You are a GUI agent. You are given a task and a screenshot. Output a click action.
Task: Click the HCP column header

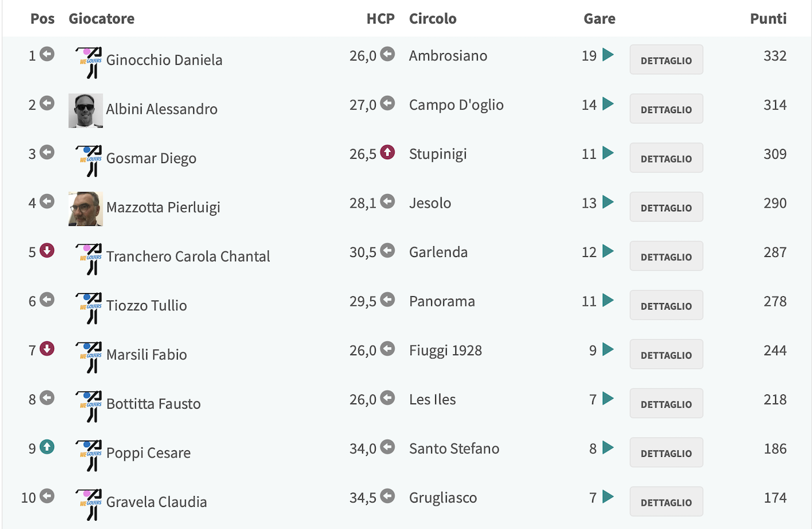pos(381,18)
